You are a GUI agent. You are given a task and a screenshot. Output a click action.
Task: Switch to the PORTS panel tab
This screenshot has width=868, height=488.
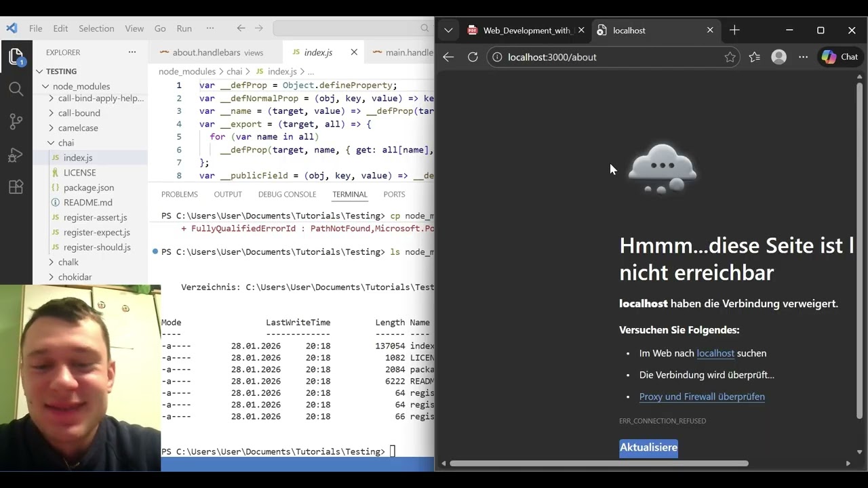(x=394, y=195)
